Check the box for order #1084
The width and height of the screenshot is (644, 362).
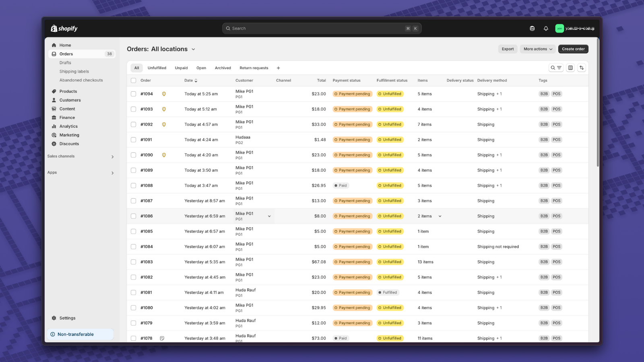134,247
